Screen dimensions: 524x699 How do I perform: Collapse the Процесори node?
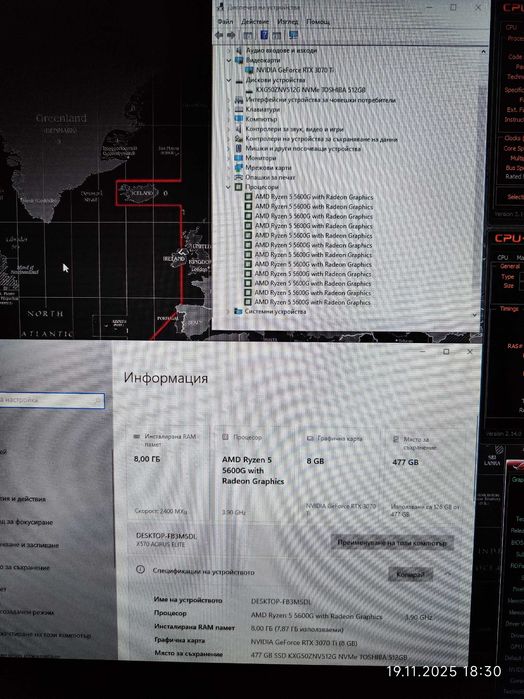229,187
